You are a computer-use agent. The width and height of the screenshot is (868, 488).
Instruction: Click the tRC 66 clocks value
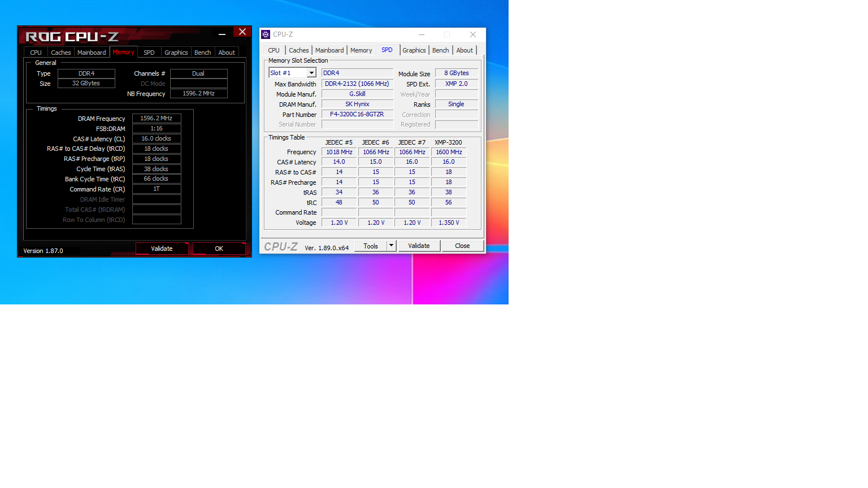[157, 178]
